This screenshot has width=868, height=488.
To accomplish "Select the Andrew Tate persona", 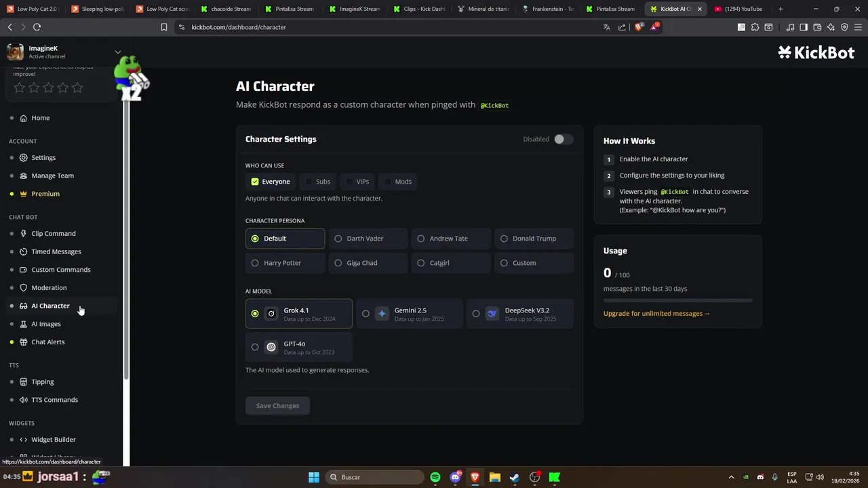I will 451,239.
